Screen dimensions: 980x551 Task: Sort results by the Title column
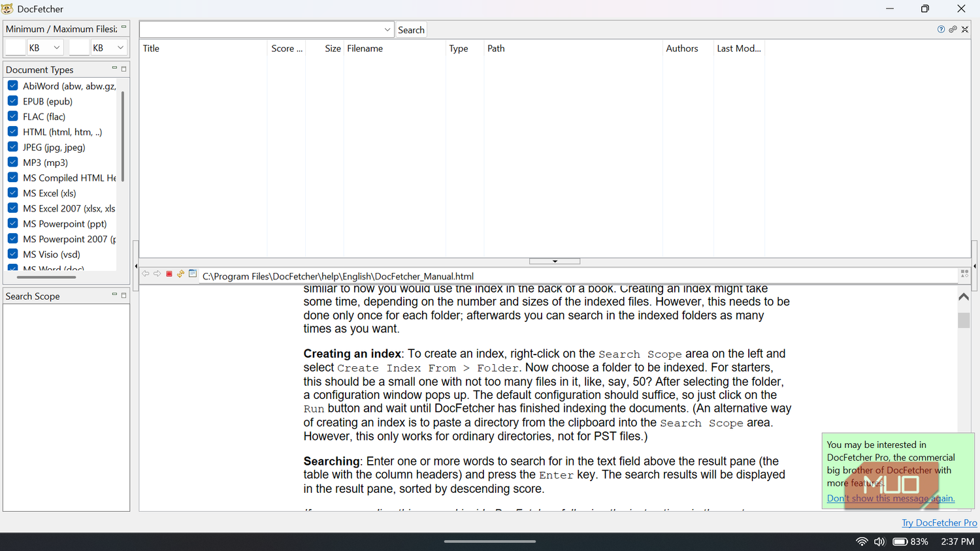(203, 48)
